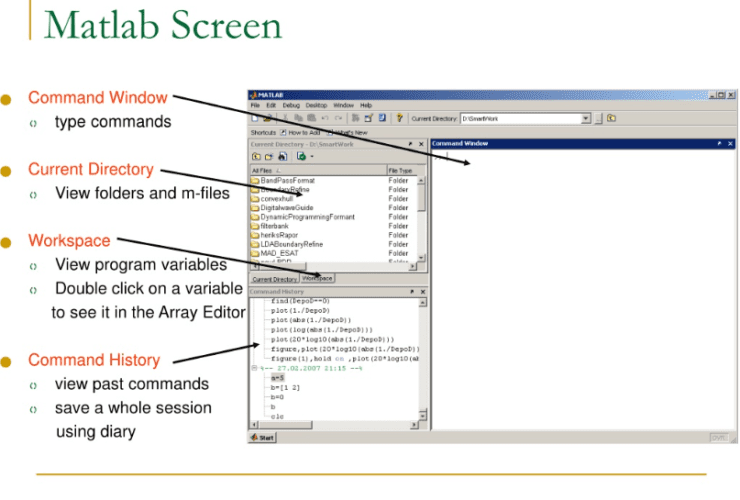This screenshot has width=740, height=500.
Task: Open the Window menu
Action: point(344,105)
